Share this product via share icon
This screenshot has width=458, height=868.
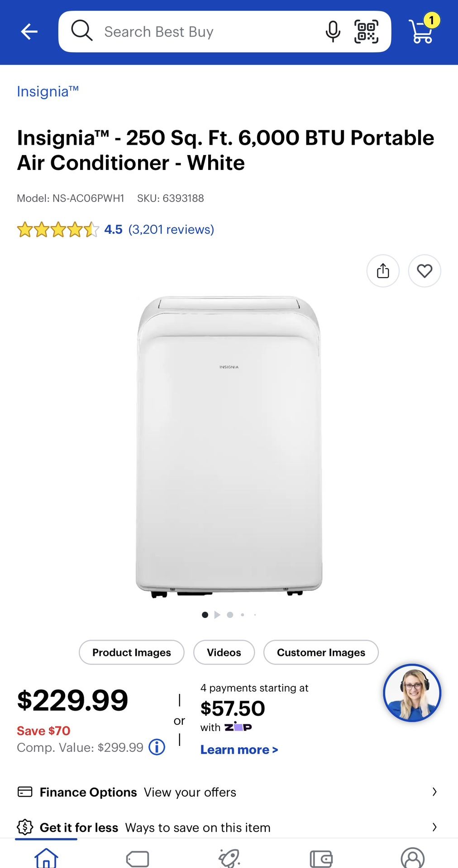(x=383, y=271)
